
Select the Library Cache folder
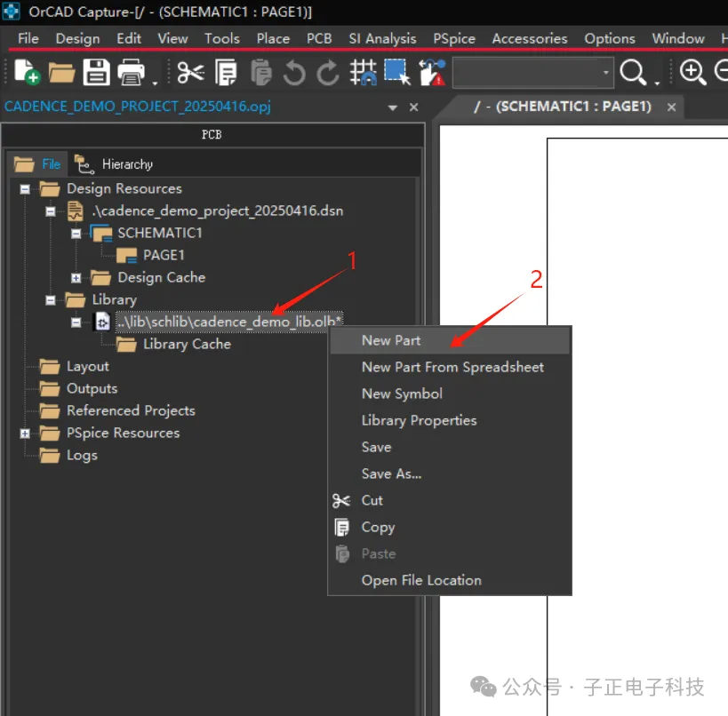(x=187, y=345)
